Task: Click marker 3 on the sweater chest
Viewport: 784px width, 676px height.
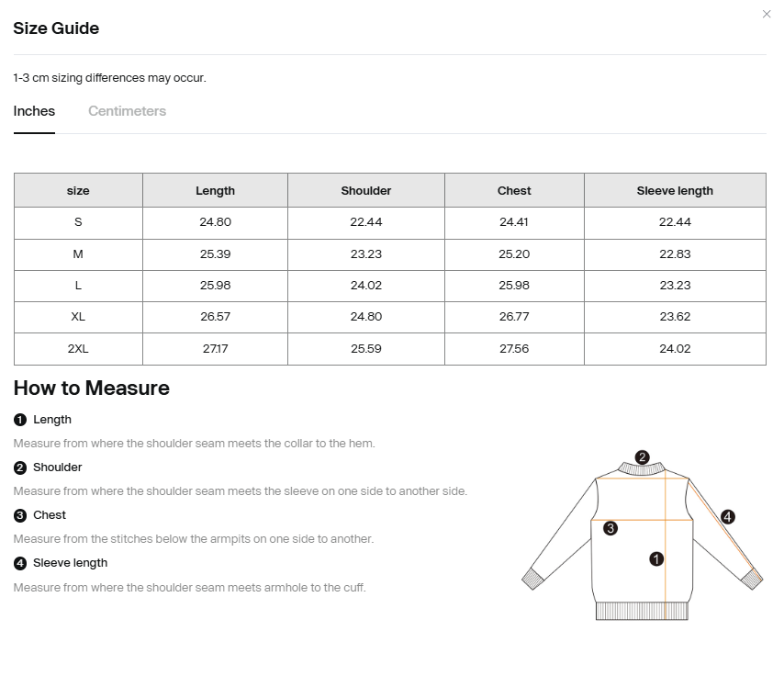Action: 610,528
